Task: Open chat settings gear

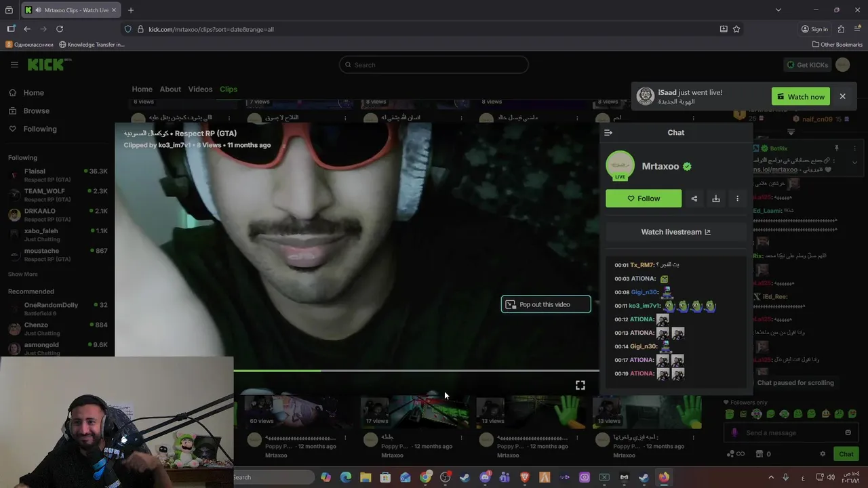Action: click(x=823, y=454)
